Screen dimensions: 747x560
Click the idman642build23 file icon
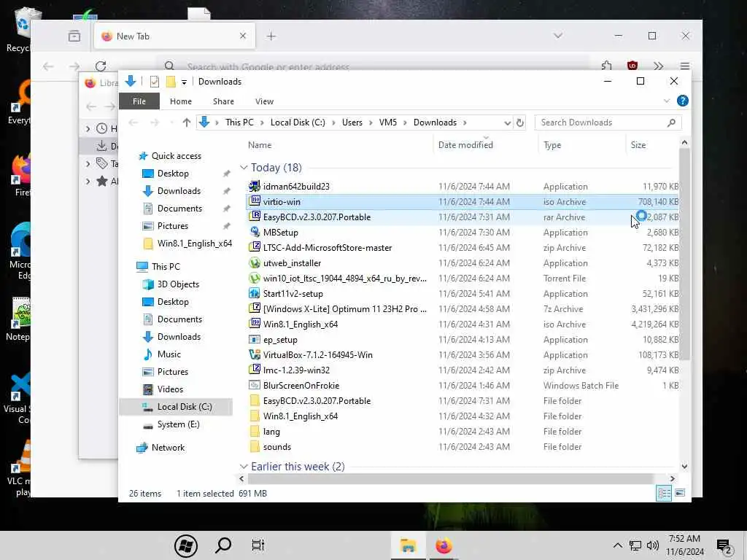(255, 186)
